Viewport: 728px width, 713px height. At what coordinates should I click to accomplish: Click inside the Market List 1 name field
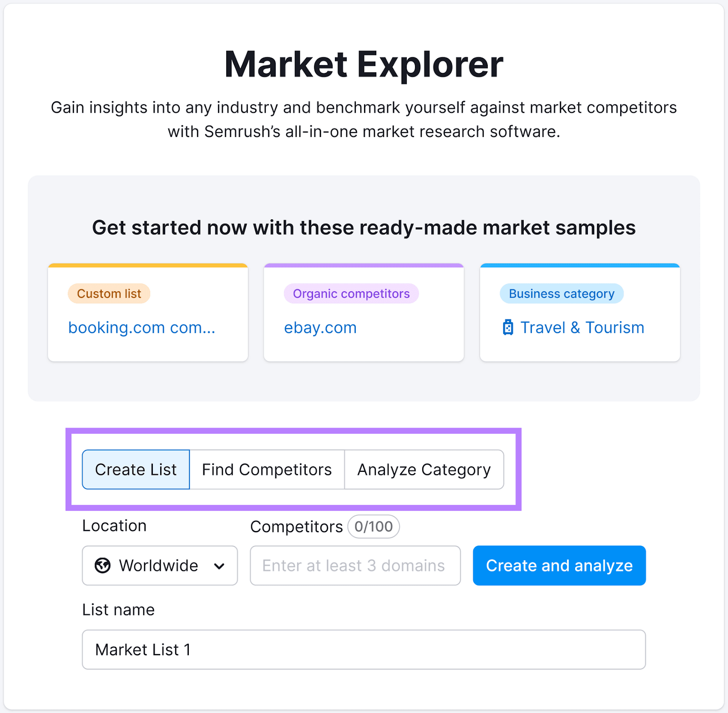tap(364, 650)
